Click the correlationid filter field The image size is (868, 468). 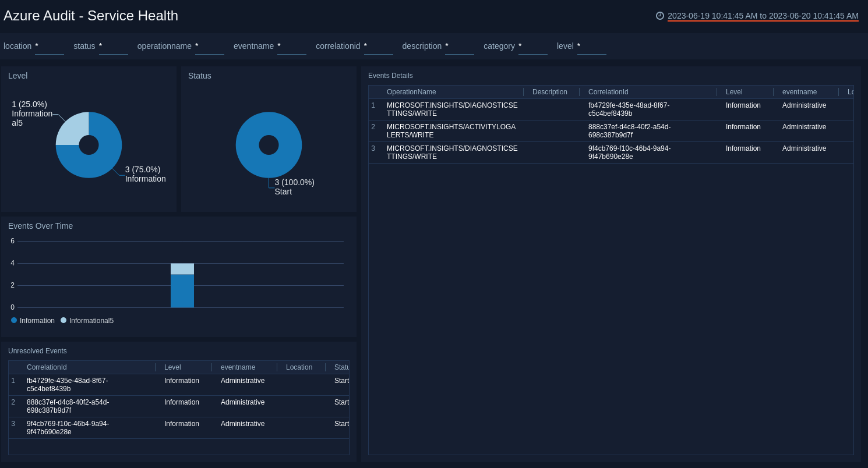379,46
